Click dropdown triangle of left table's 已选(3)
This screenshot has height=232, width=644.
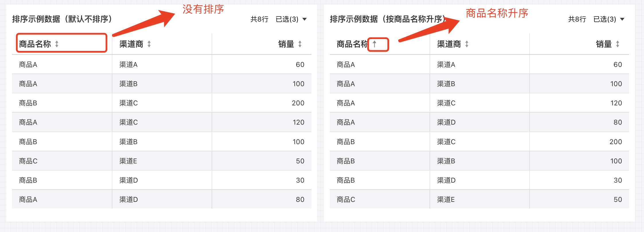[305, 19]
